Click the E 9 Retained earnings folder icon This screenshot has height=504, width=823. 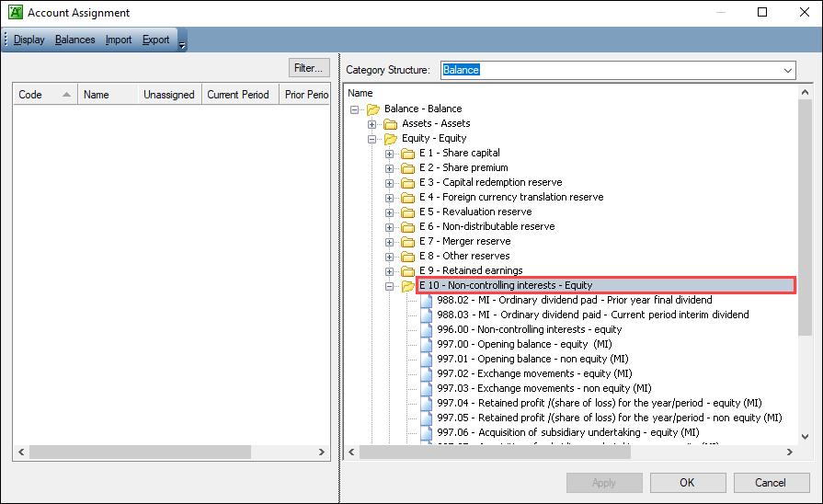pos(407,270)
